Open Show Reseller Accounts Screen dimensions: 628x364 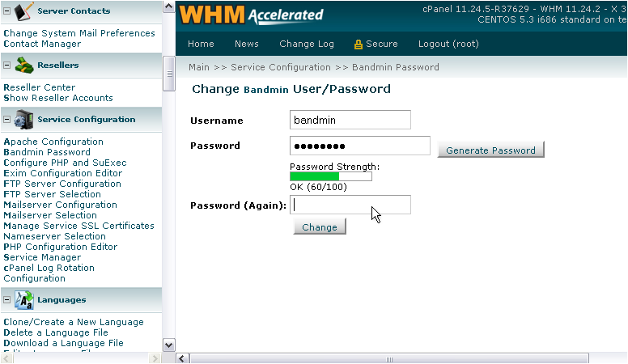(58, 98)
